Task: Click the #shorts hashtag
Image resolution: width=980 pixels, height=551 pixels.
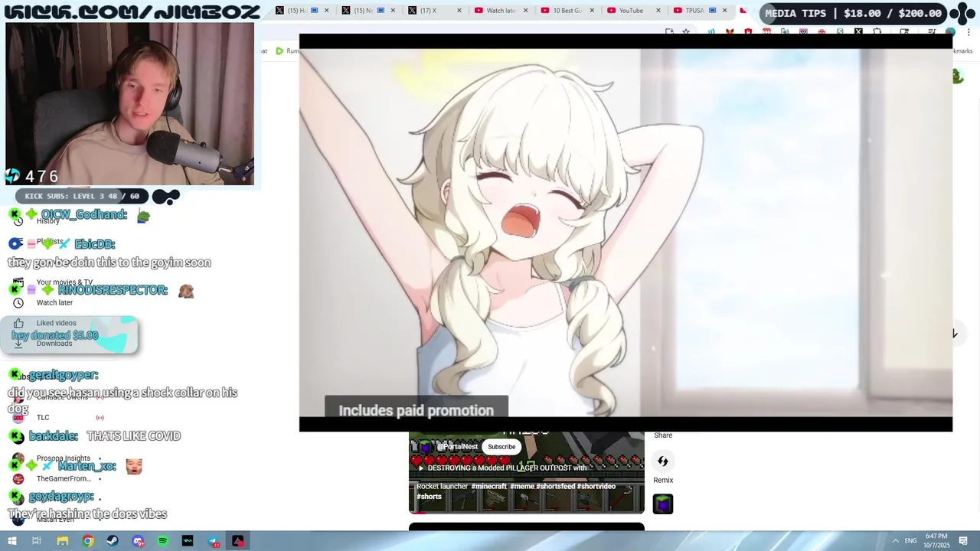Action: click(x=429, y=497)
